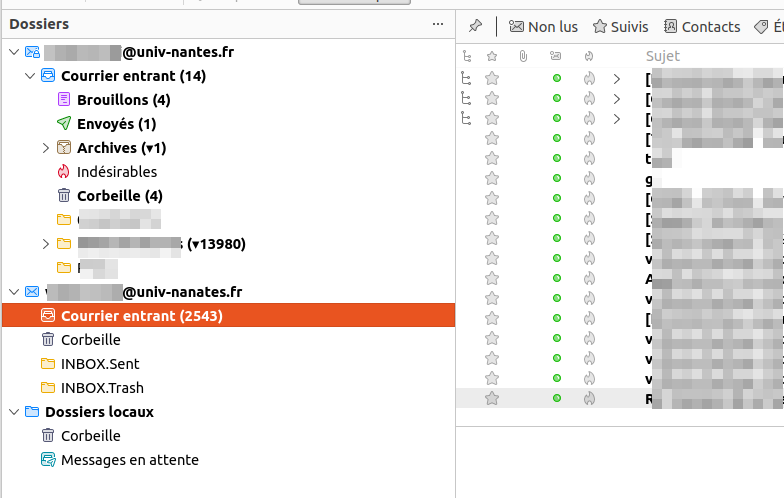This screenshot has width=784, height=498.
Task: Mark the highlighted last message as junk
Action: (589, 398)
